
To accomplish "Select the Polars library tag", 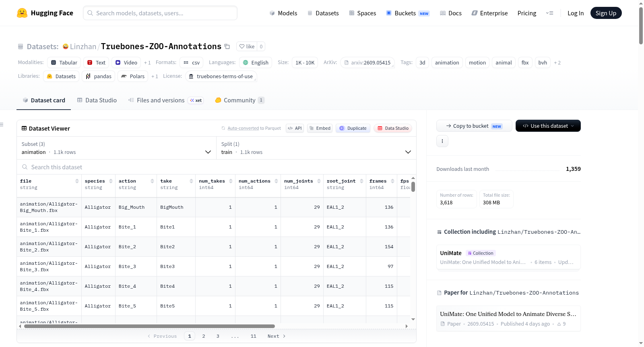I will coord(133,76).
